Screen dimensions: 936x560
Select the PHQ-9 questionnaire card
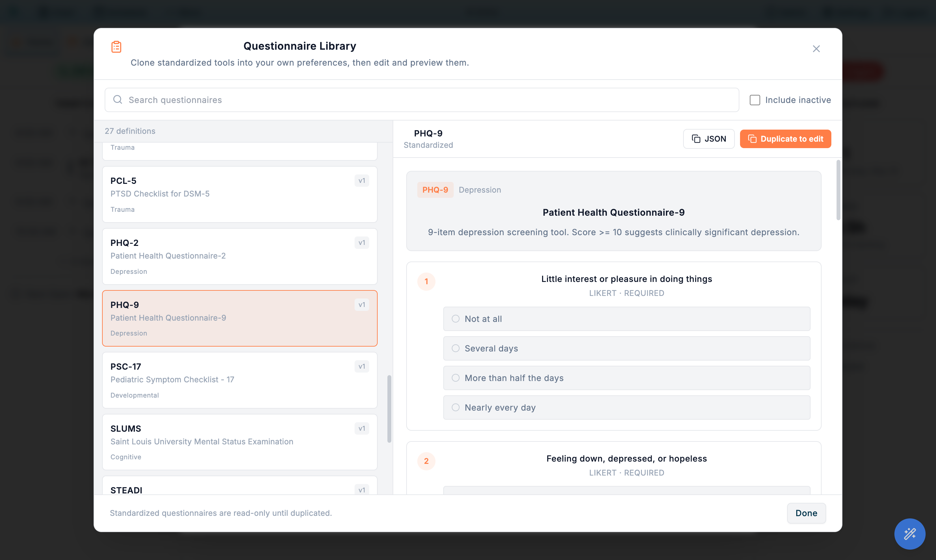pyautogui.click(x=240, y=318)
